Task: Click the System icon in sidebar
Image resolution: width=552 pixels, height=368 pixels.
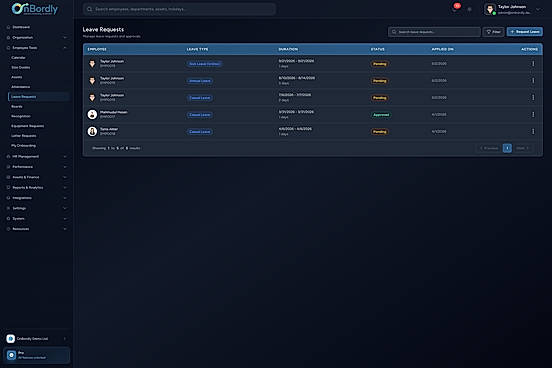Action: [8, 219]
